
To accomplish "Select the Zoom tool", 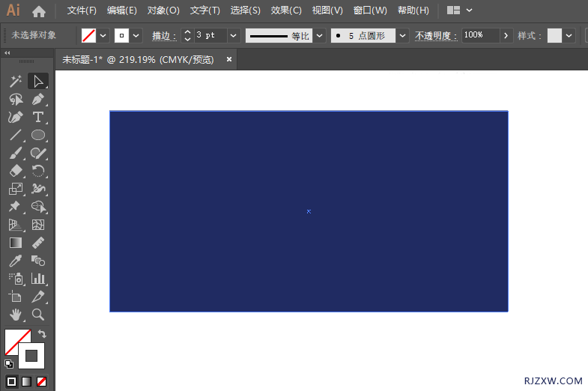I will pyautogui.click(x=38, y=315).
